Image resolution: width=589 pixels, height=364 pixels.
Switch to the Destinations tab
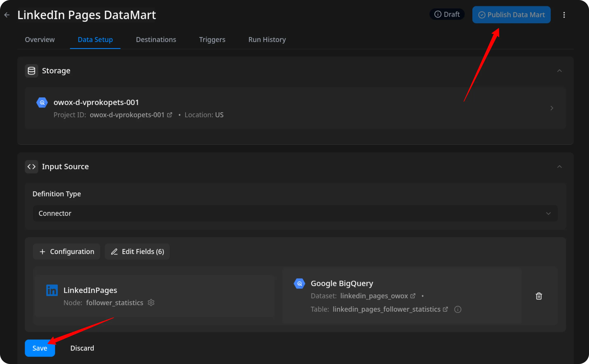click(x=156, y=40)
